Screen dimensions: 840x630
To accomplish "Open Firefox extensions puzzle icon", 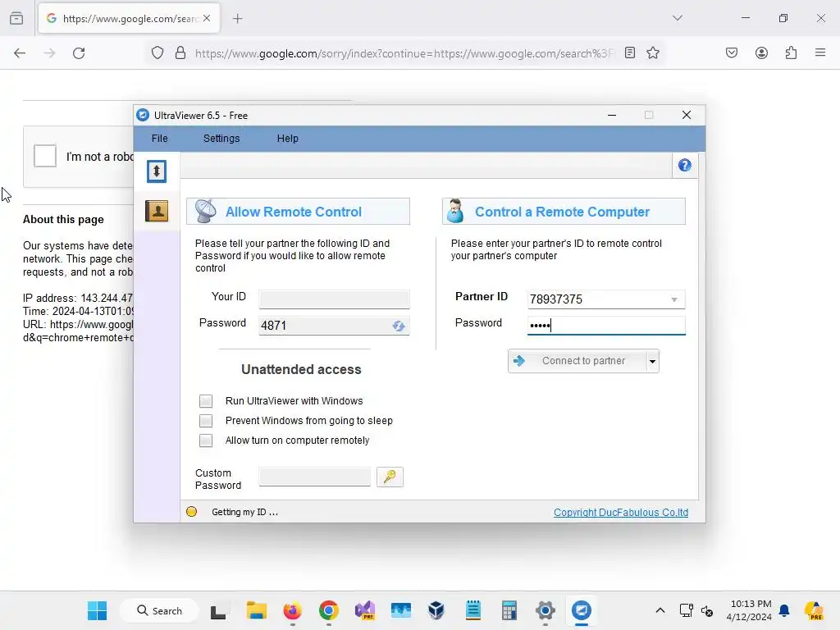I will pos(791,53).
